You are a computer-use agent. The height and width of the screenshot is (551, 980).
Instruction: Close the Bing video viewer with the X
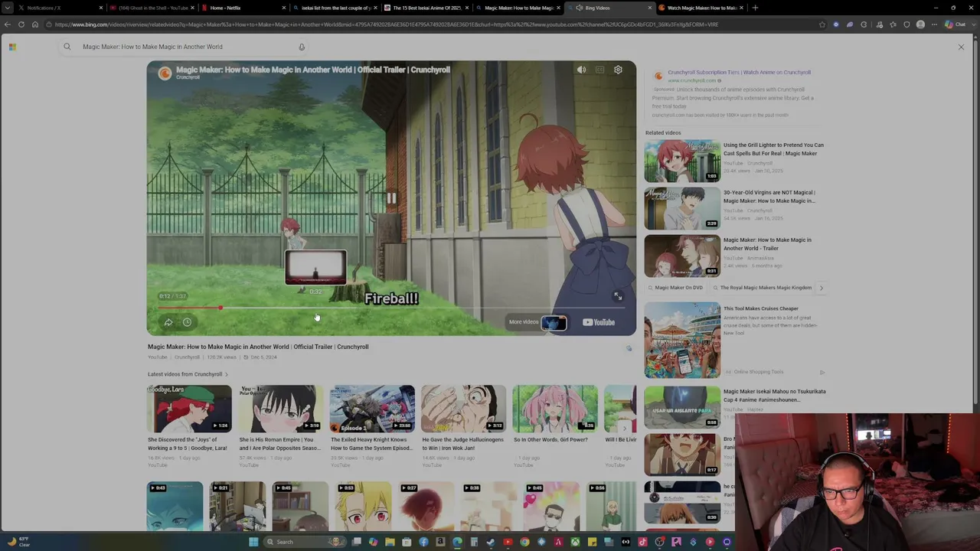[x=961, y=47]
